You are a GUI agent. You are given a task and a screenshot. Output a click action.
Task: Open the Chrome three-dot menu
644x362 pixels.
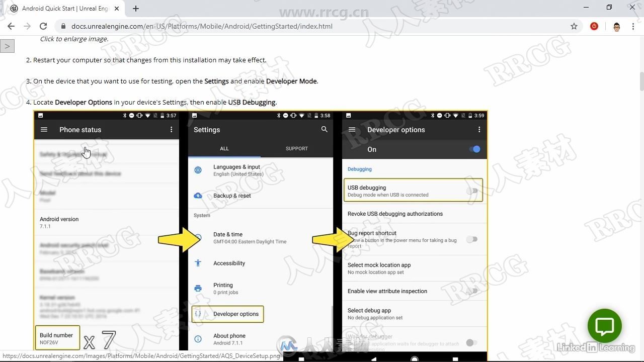coord(633,26)
